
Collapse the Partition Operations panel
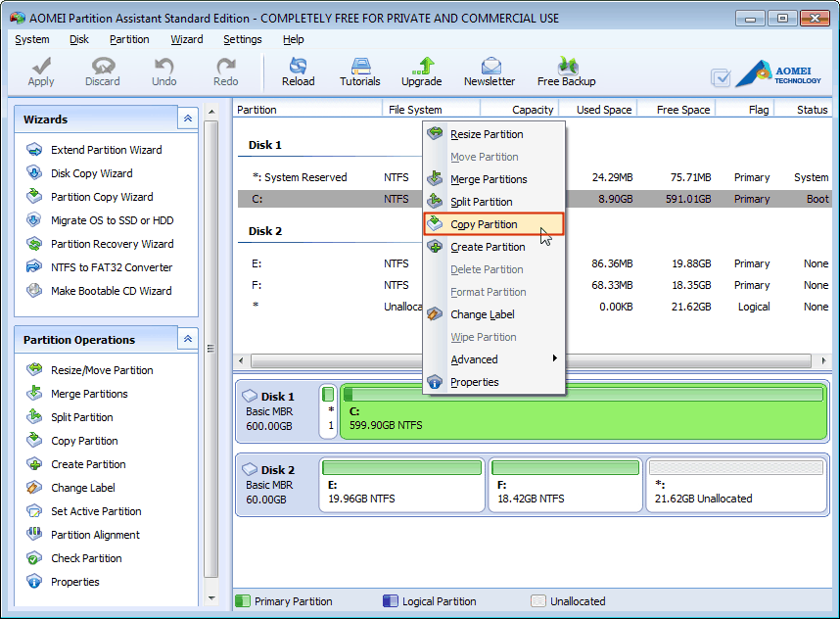[x=188, y=339]
